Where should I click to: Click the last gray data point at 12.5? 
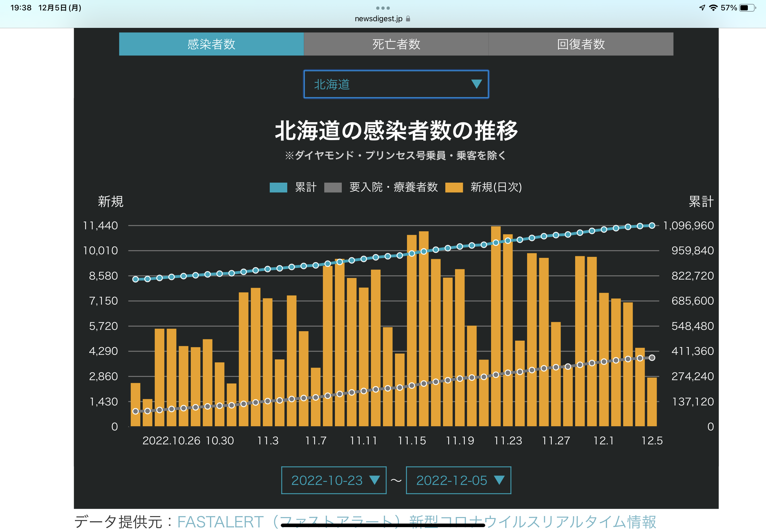[652, 358]
